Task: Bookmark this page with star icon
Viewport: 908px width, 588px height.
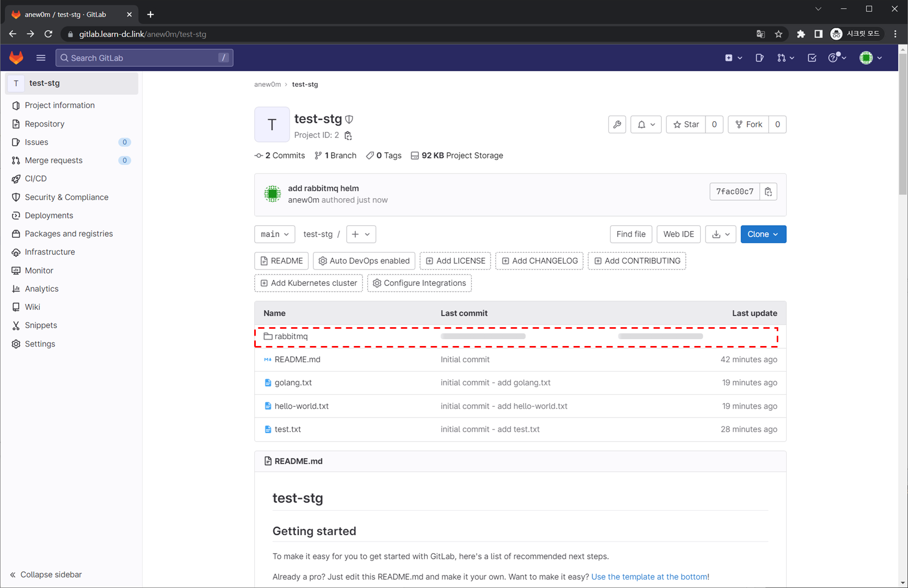Action: coord(778,34)
